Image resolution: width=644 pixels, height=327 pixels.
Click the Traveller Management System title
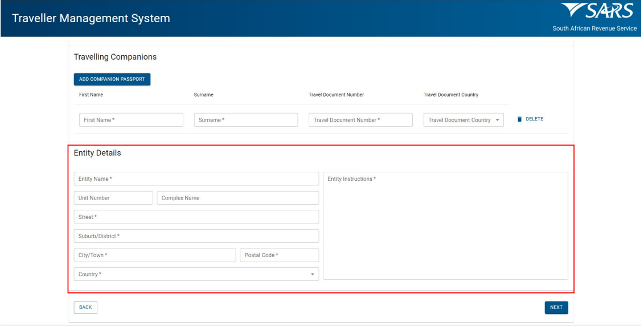pos(91,18)
